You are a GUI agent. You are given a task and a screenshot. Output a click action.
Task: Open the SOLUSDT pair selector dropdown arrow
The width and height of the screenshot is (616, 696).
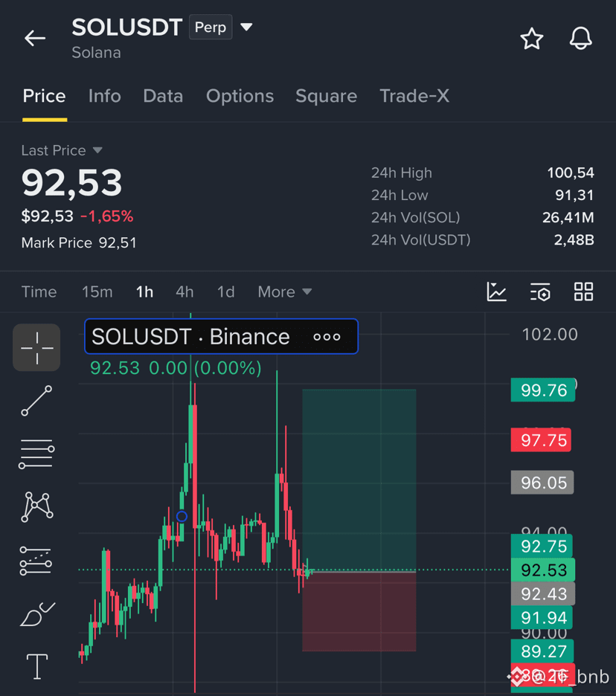tap(246, 27)
